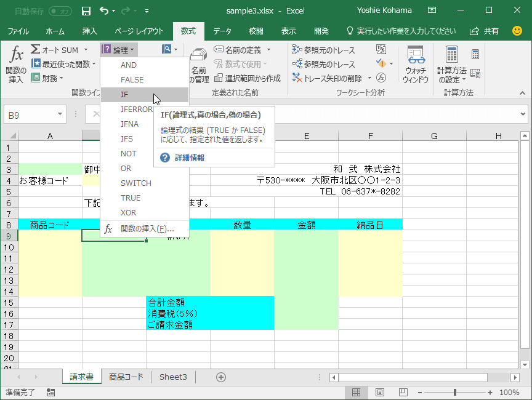
Task: Choose Insert Function (関数の挿入) menu entry
Action: tap(145, 229)
